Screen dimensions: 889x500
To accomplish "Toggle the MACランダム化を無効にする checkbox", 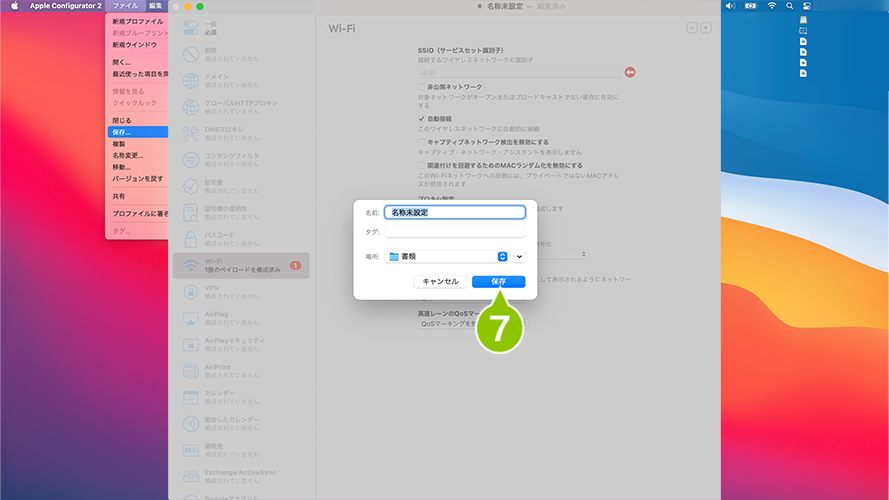I will coord(421,165).
